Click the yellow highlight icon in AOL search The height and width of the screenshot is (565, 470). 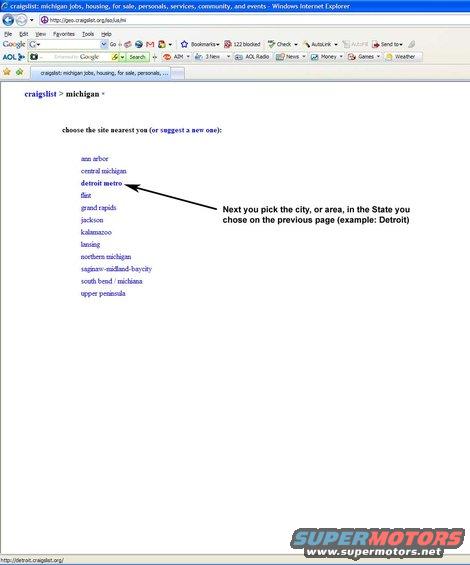pos(115,57)
